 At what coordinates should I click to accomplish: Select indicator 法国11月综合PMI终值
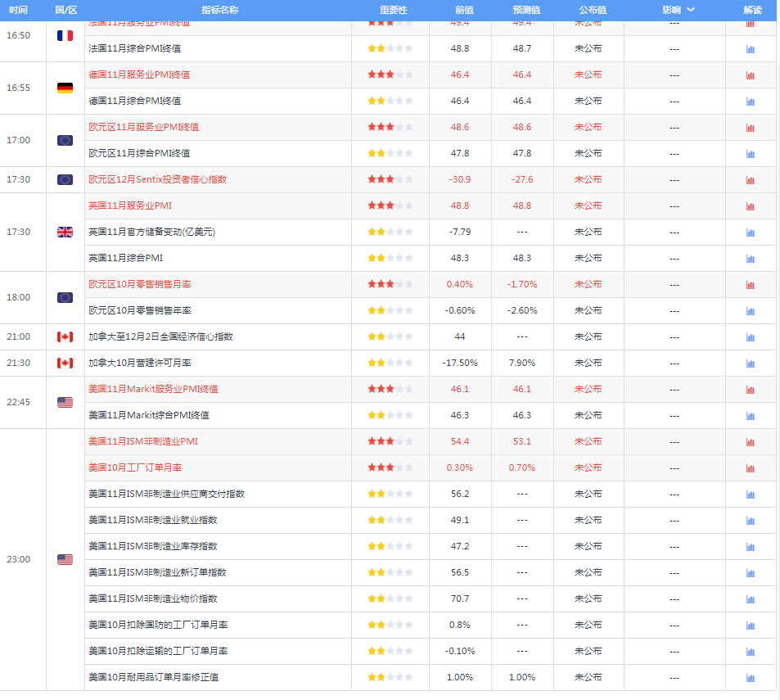[x=135, y=48]
